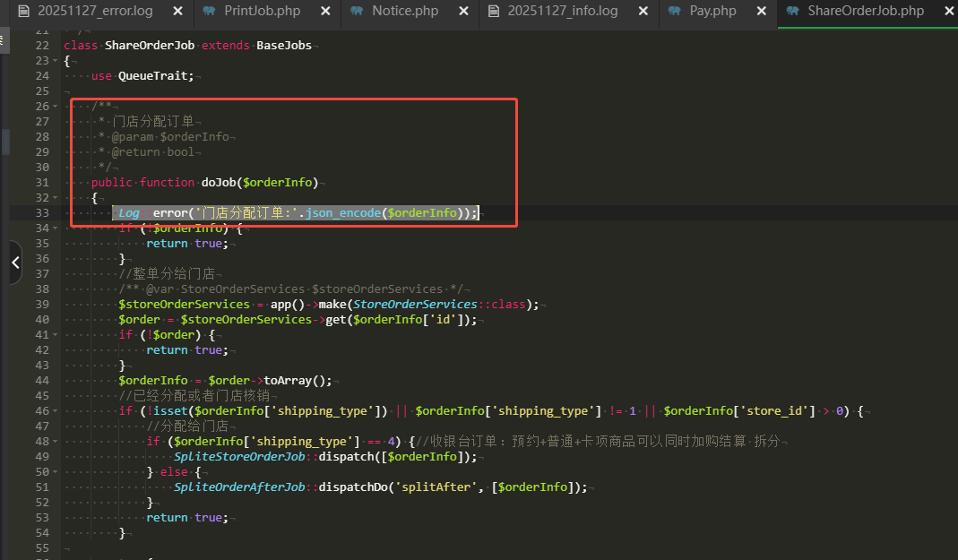Click the PHP elephant icon on Notice.php tab
This screenshot has width=958, height=560.
tap(357, 12)
